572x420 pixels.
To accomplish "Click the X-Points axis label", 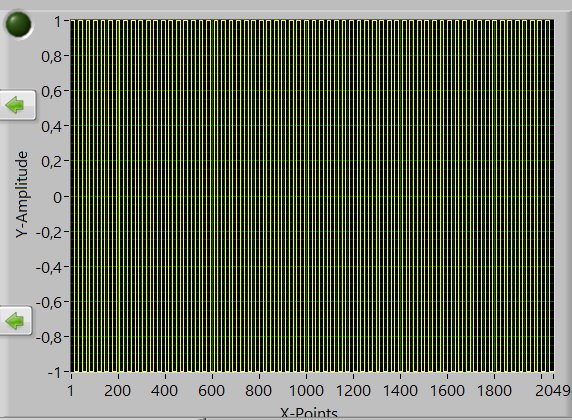I will 309,413.
